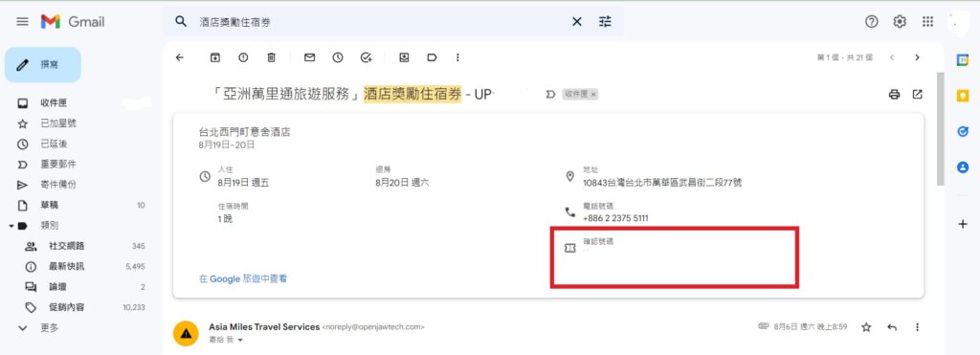Open the Settings gear icon

[x=900, y=22]
